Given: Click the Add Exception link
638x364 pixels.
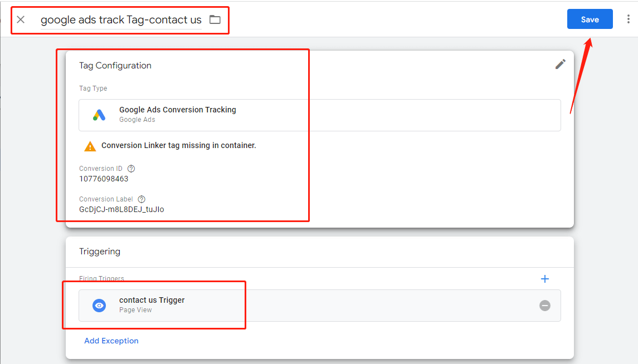Looking at the screenshot, I should [111, 341].
